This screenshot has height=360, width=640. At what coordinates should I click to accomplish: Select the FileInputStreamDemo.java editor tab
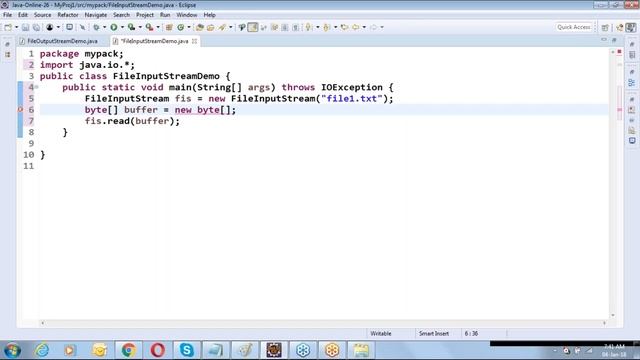(154, 41)
